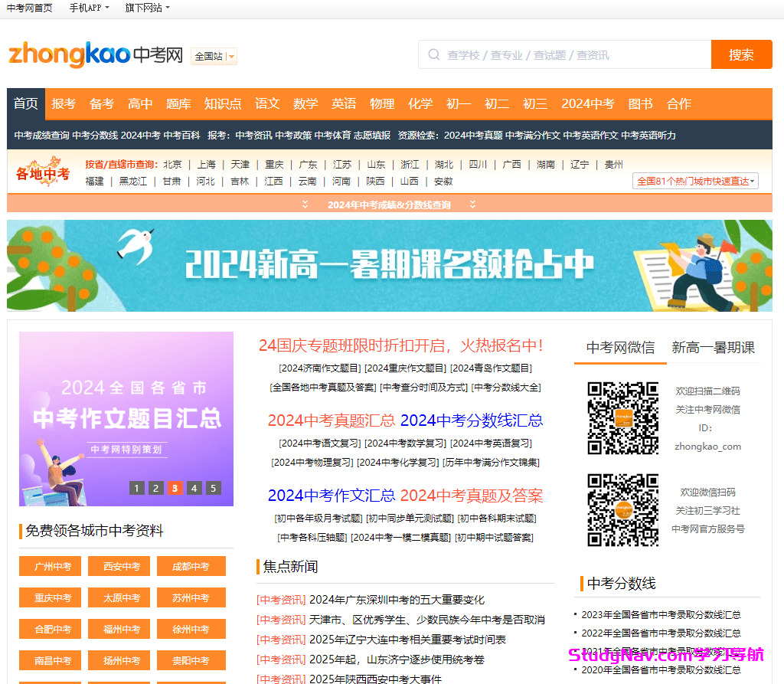The height and width of the screenshot is (684, 784).
Task: Click inside the search input field
Action: [x=551, y=54]
